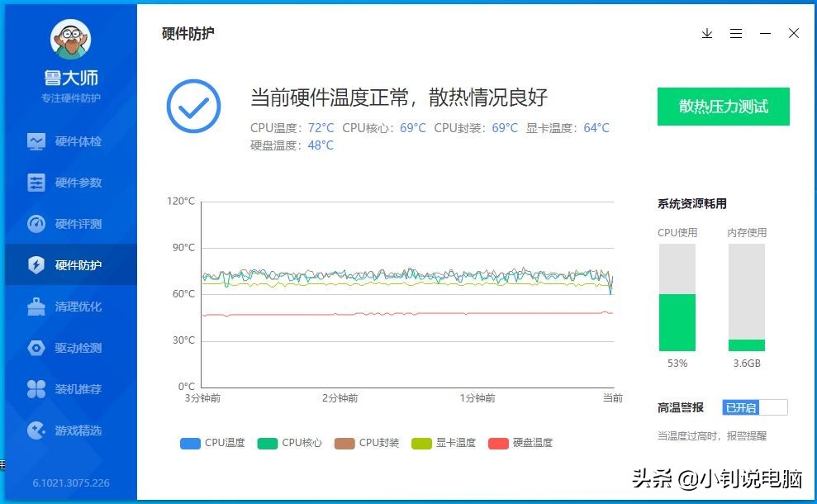Toggle the CPU温度 blue legend swatch

(x=190, y=444)
